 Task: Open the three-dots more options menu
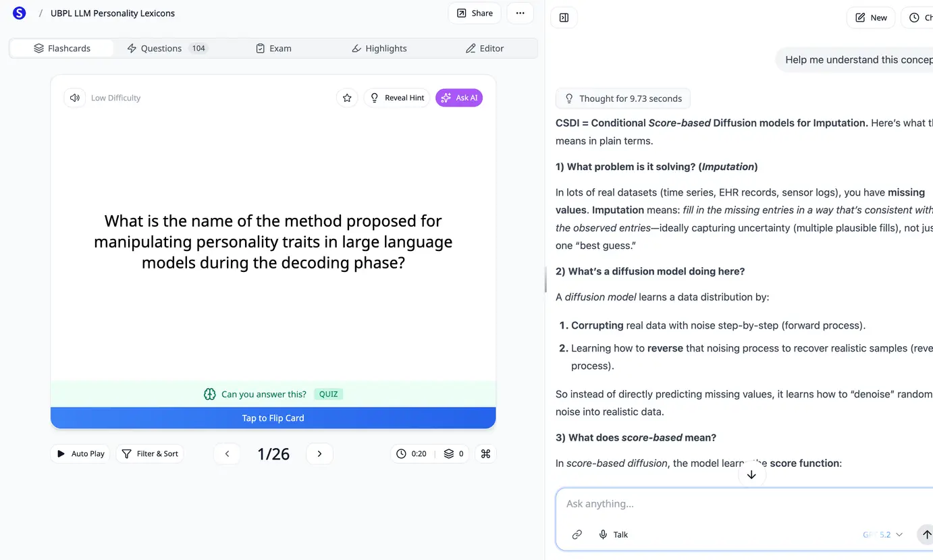520,13
